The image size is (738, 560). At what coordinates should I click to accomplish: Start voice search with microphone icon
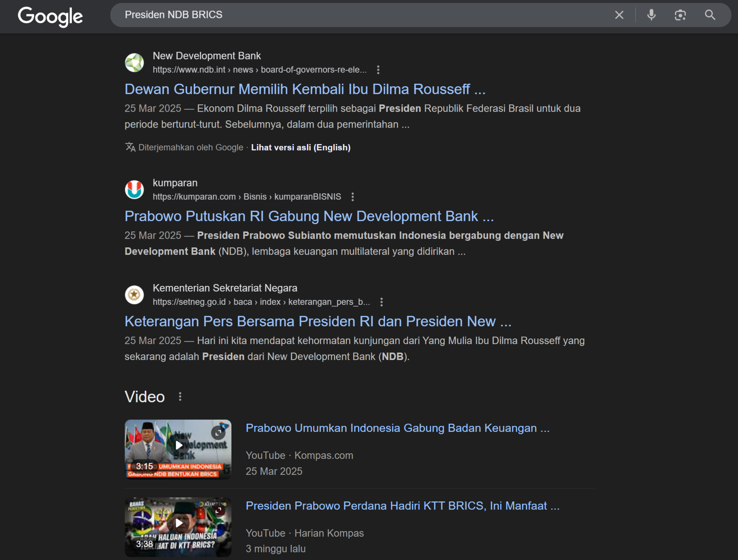pos(651,15)
